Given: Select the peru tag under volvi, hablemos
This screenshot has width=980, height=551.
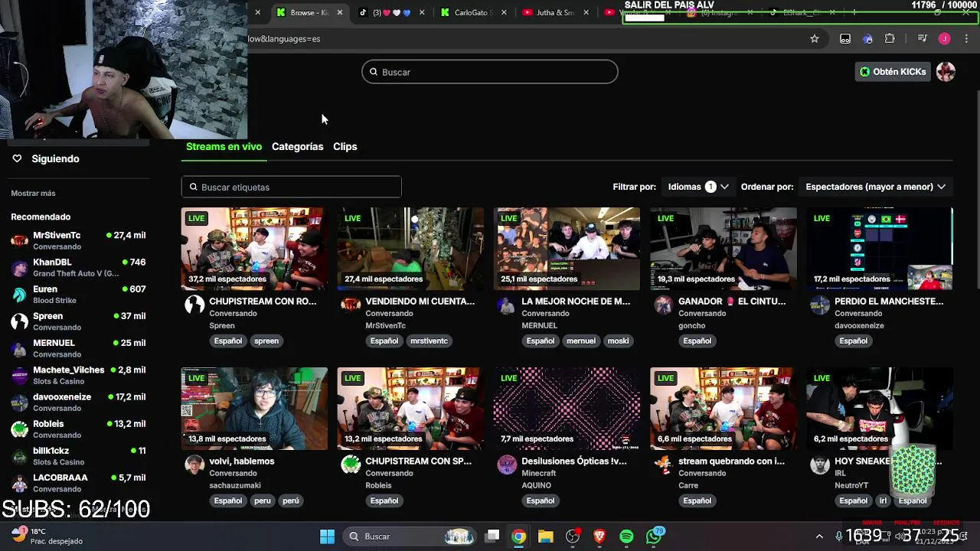Looking at the screenshot, I should (x=263, y=500).
